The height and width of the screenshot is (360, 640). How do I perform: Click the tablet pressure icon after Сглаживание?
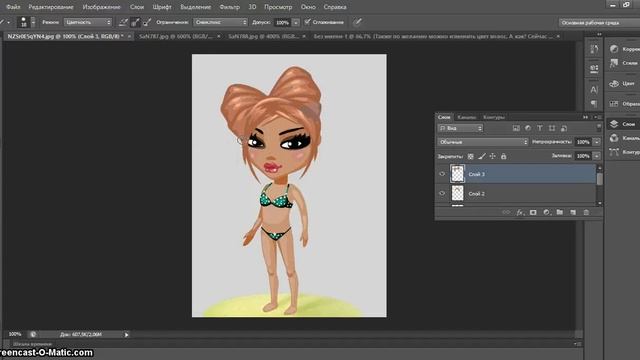358,22
